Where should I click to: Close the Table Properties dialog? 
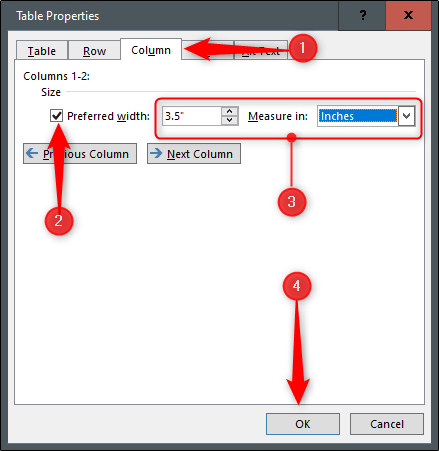pos(408,15)
